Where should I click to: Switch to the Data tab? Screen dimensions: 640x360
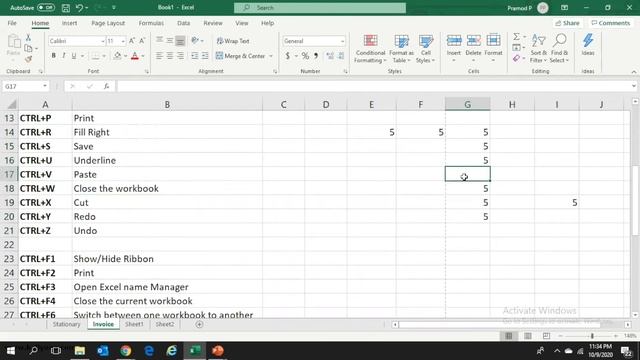tap(183, 23)
